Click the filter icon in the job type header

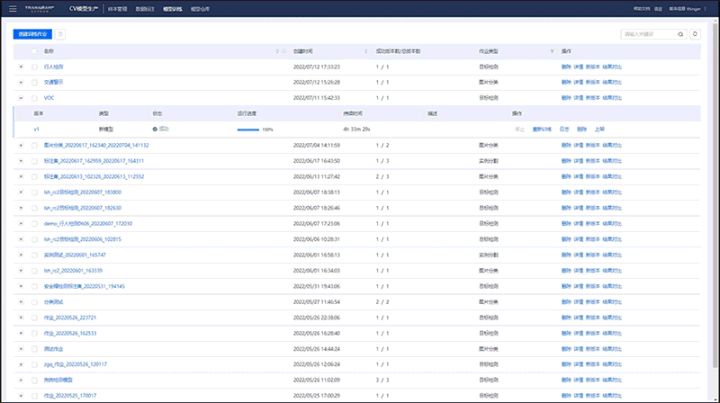pos(552,51)
